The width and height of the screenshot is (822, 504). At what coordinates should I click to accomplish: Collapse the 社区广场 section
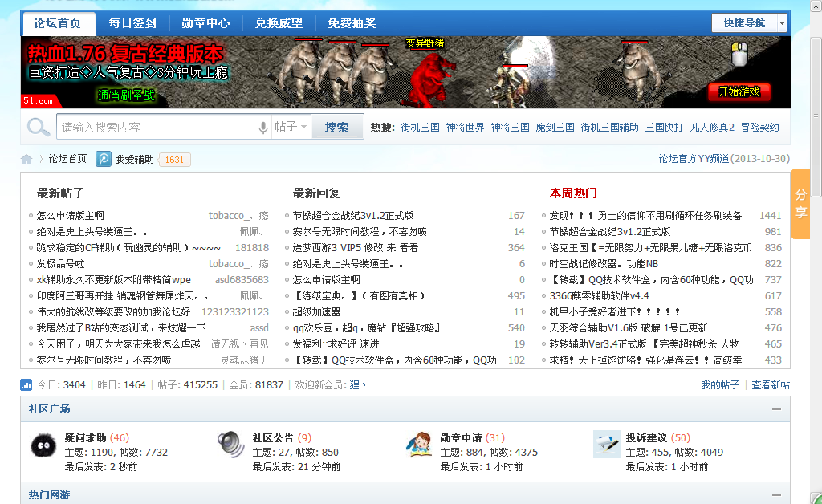coord(776,409)
